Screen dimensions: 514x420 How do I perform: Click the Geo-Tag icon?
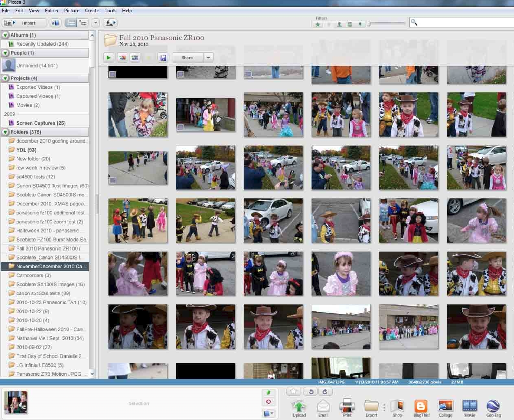[493, 407]
